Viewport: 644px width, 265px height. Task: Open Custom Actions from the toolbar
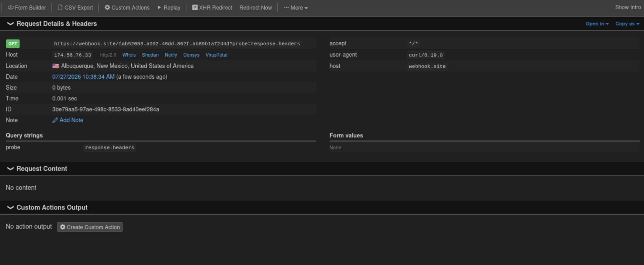click(x=127, y=8)
